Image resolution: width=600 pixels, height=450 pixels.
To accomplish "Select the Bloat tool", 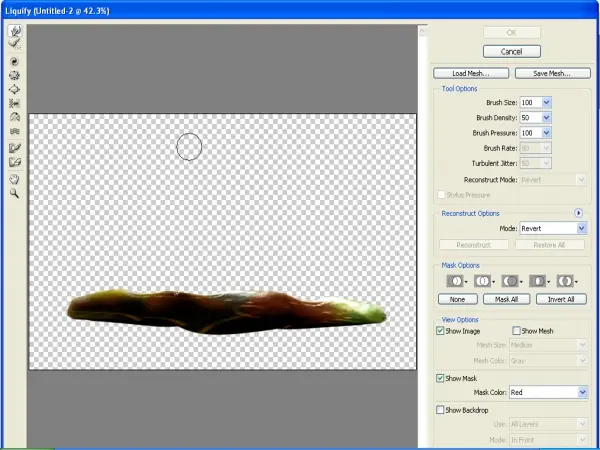I will point(15,90).
